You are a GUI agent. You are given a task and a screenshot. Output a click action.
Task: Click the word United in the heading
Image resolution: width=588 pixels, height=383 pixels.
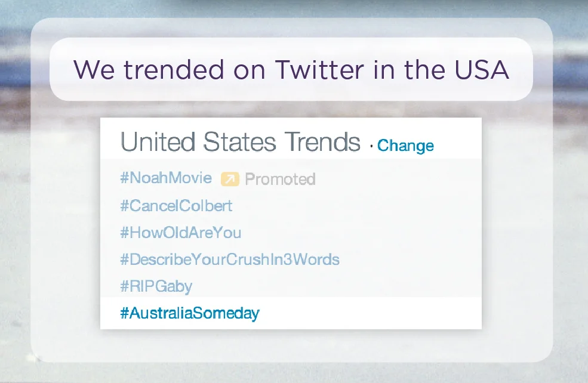158,141
